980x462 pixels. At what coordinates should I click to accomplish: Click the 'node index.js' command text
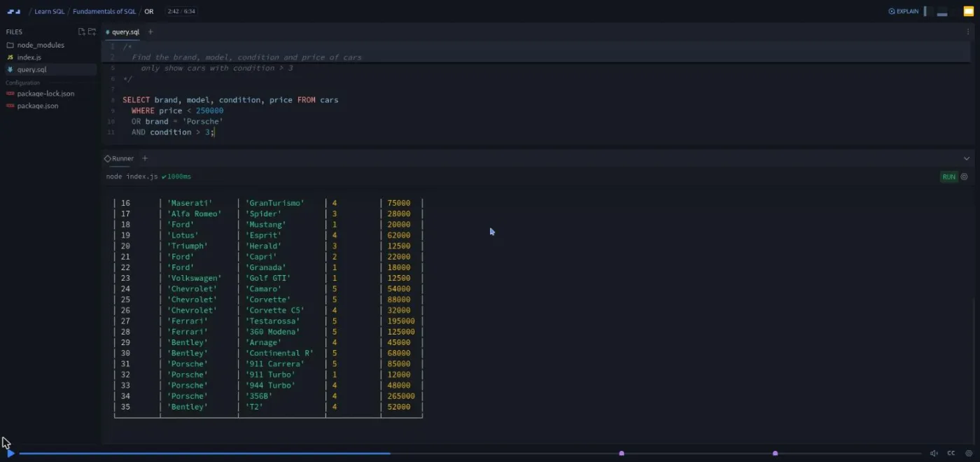tap(132, 176)
